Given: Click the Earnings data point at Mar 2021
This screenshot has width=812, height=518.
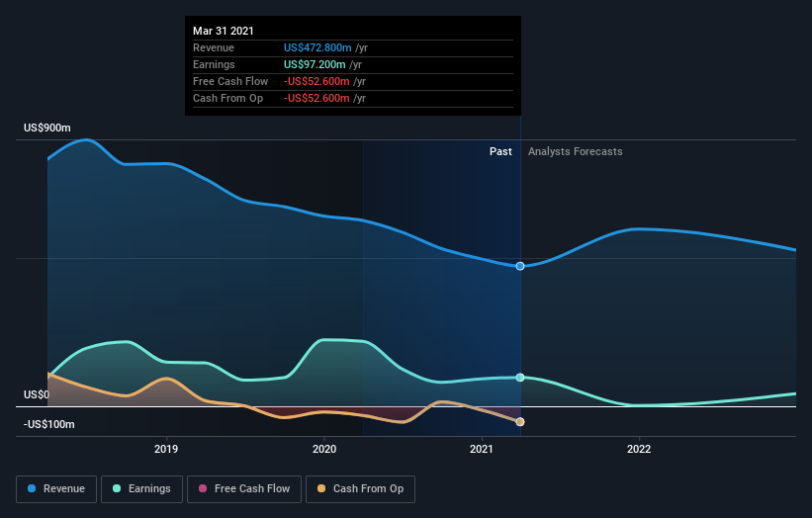Looking at the screenshot, I should [520, 378].
